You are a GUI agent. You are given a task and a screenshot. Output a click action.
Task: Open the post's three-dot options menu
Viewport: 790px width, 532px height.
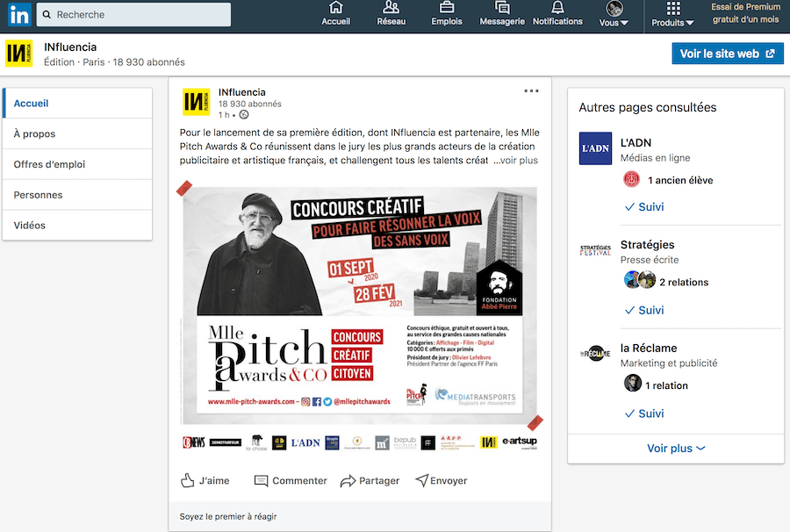pyautogui.click(x=532, y=91)
